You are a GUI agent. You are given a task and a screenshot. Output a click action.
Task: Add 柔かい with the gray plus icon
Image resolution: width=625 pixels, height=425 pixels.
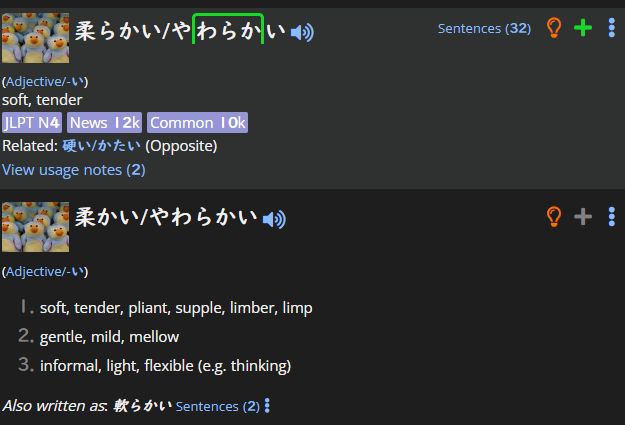(x=583, y=216)
